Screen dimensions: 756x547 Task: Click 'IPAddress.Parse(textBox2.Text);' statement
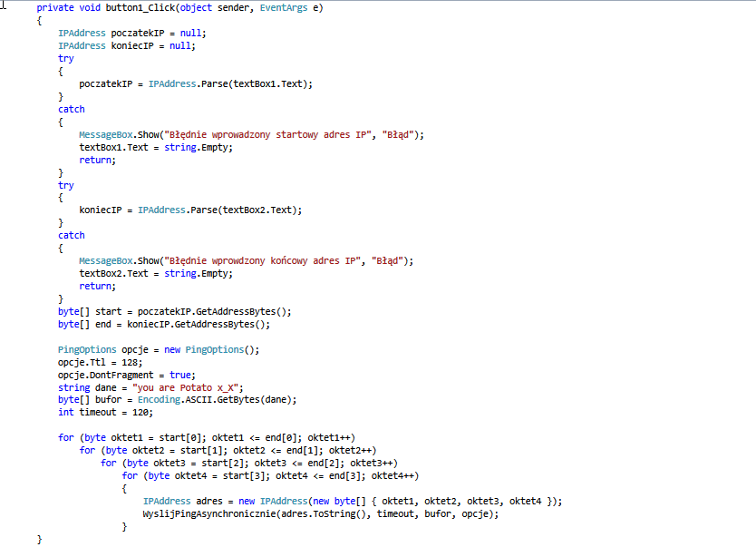[220, 210]
